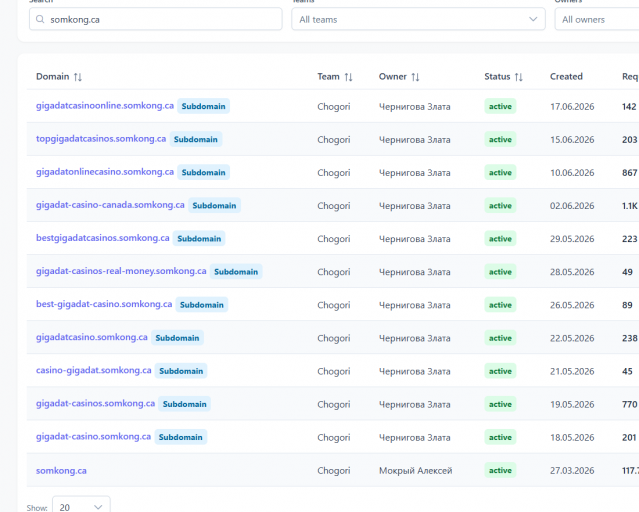The width and height of the screenshot is (639, 512).
Task: Select Чернигова Злата in topgigadatcasinos row
Action: [x=414, y=139]
